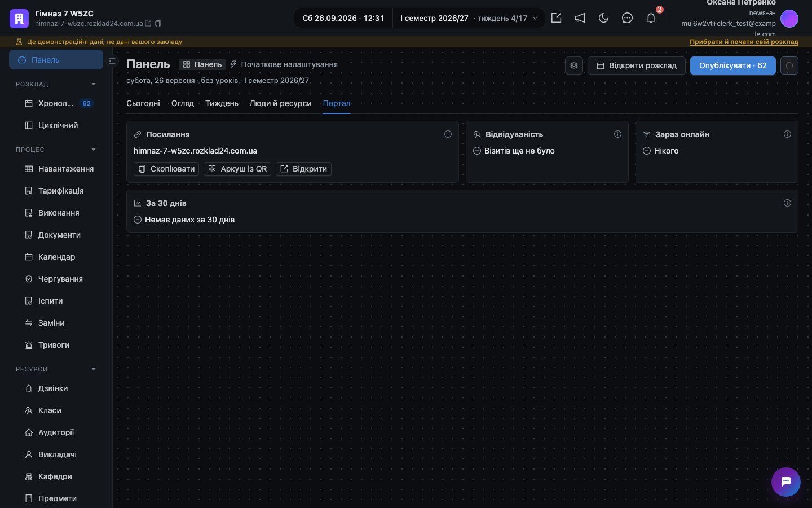Click the Аркуш із QR button
The image size is (812, 508).
click(x=237, y=169)
